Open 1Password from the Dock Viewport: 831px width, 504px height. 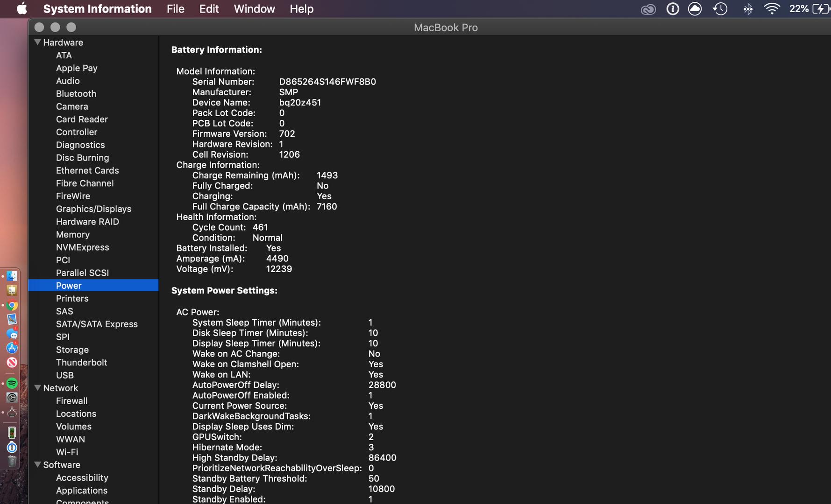click(x=12, y=448)
